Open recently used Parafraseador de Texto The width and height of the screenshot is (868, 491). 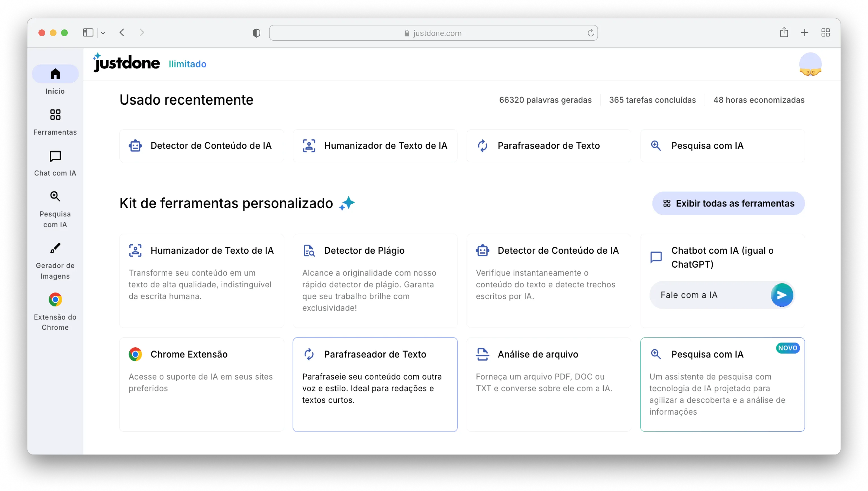pos(548,146)
